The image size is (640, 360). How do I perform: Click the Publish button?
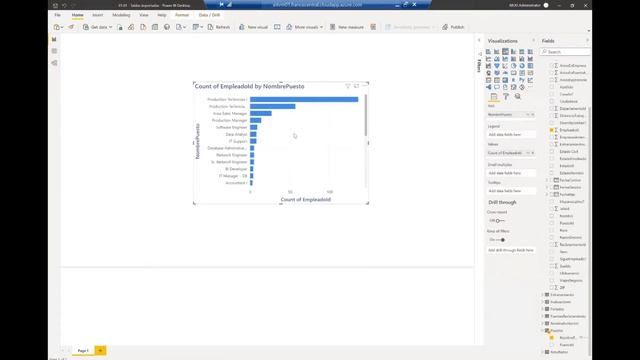coord(453,27)
